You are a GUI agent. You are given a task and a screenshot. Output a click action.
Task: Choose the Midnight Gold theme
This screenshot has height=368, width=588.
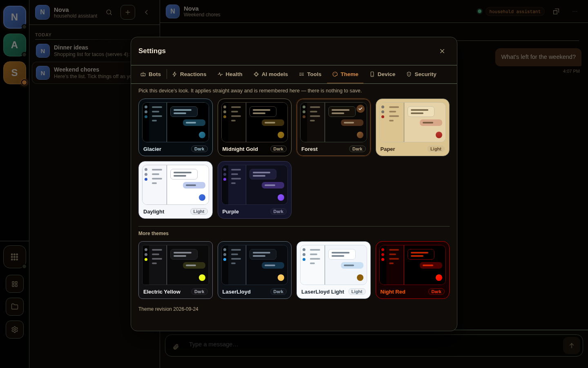[254, 127]
